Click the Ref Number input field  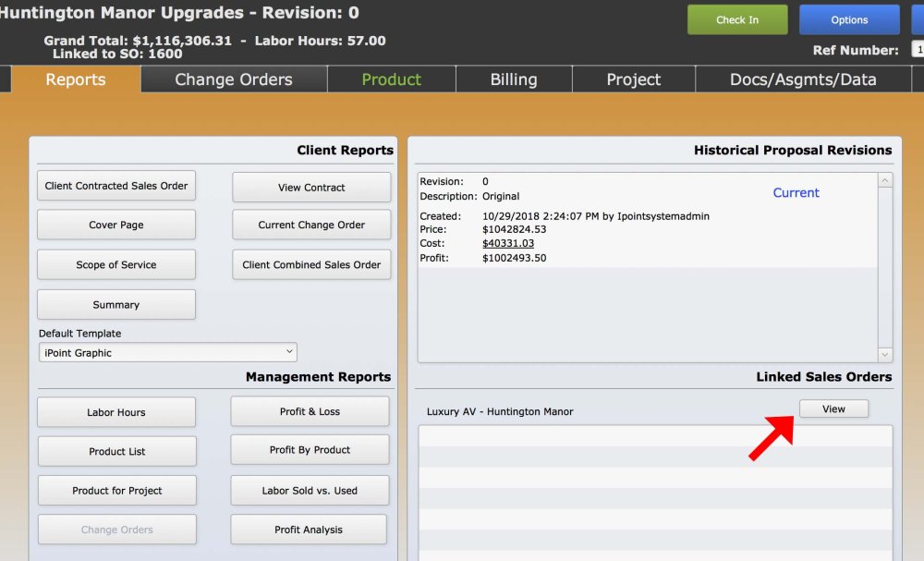(918, 50)
